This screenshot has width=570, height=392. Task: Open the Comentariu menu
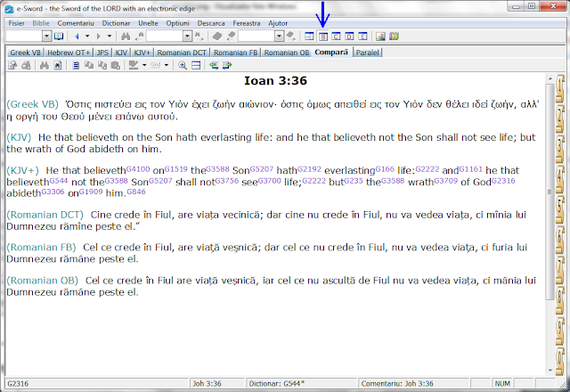(x=76, y=23)
